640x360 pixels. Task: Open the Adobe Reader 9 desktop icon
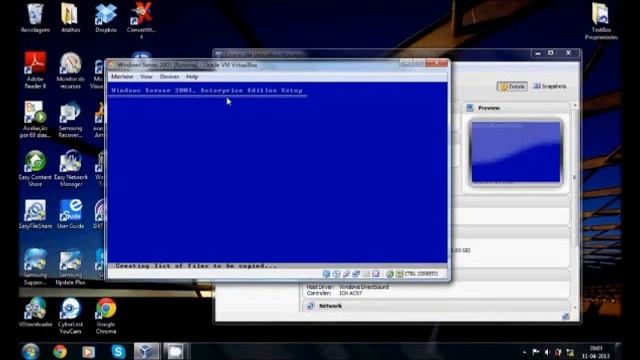point(35,70)
